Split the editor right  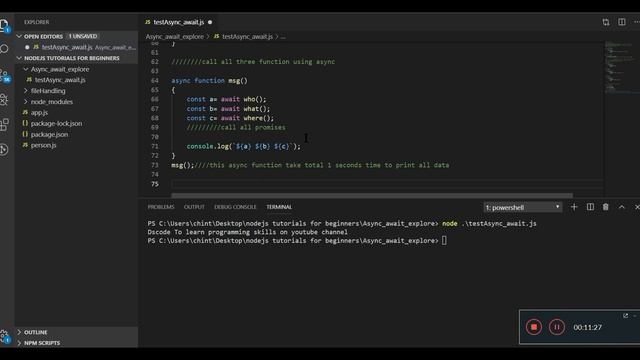622,22
